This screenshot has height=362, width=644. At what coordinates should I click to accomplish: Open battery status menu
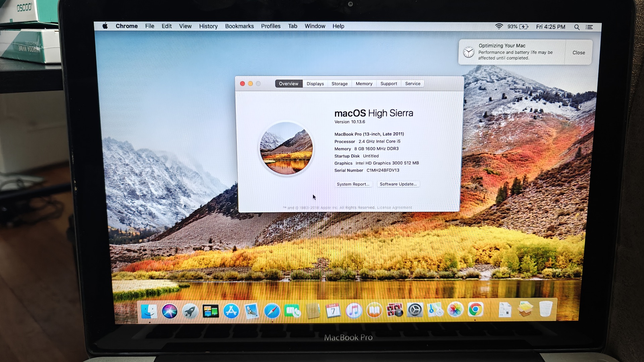click(524, 26)
